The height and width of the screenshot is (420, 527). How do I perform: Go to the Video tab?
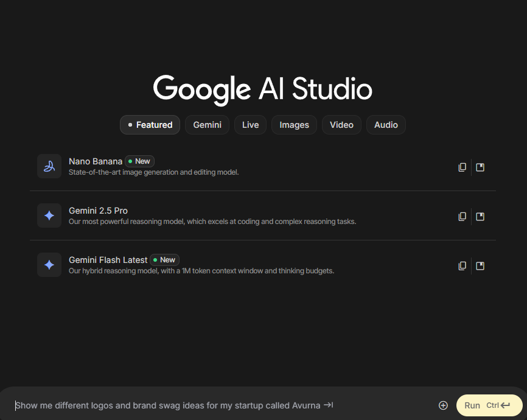[341, 125]
